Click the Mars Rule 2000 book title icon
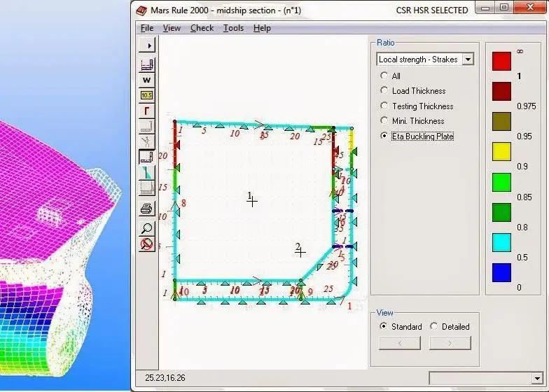Image resolution: width=549 pixels, height=392 pixels. (141, 10)
